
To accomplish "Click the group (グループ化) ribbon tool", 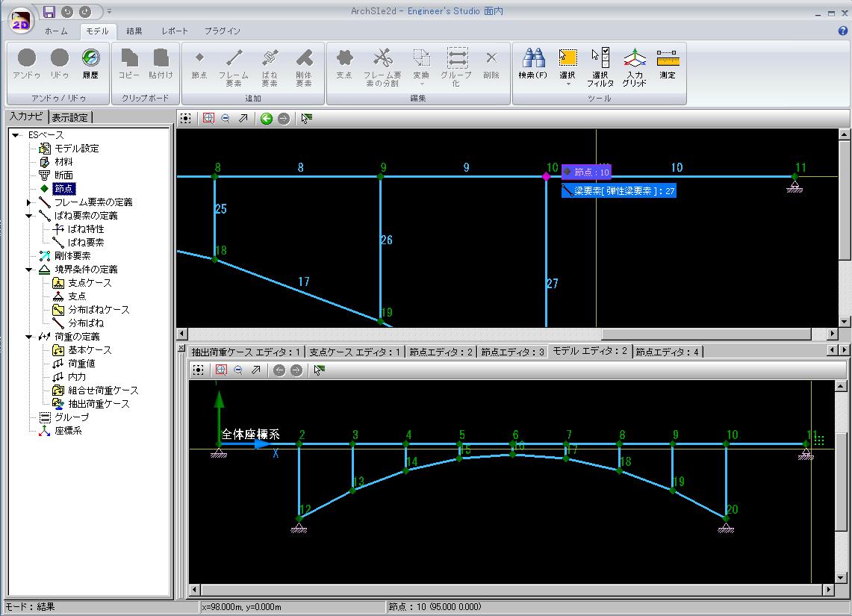I will pyautogui.click(x=456, y=68).
